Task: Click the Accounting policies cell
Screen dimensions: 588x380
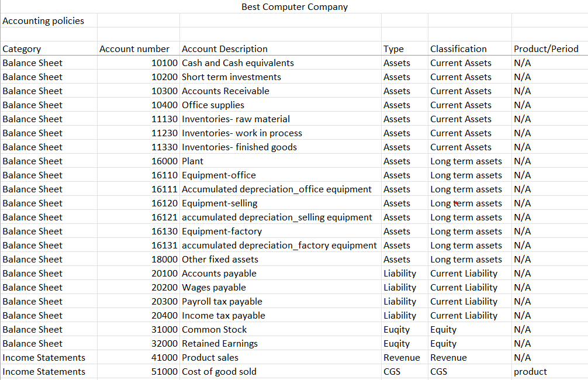Action: [x=49, y=20]
